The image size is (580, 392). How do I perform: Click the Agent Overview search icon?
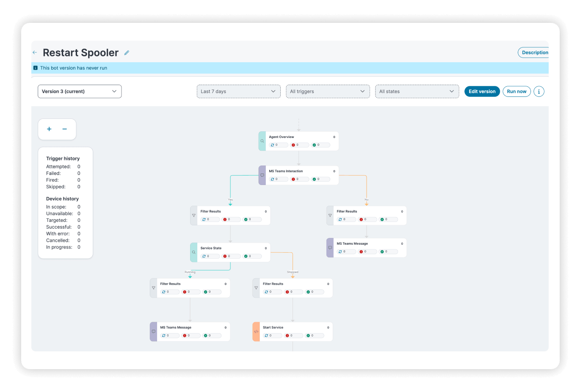point(262,141)
